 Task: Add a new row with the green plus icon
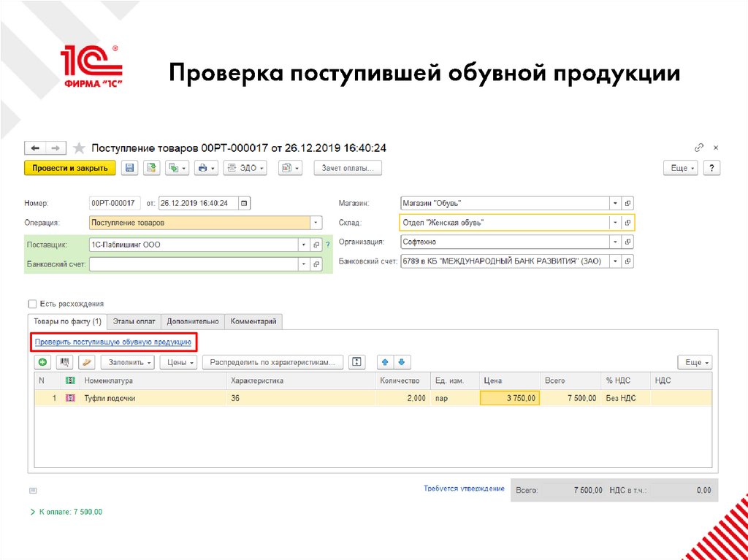pos(42,361)
